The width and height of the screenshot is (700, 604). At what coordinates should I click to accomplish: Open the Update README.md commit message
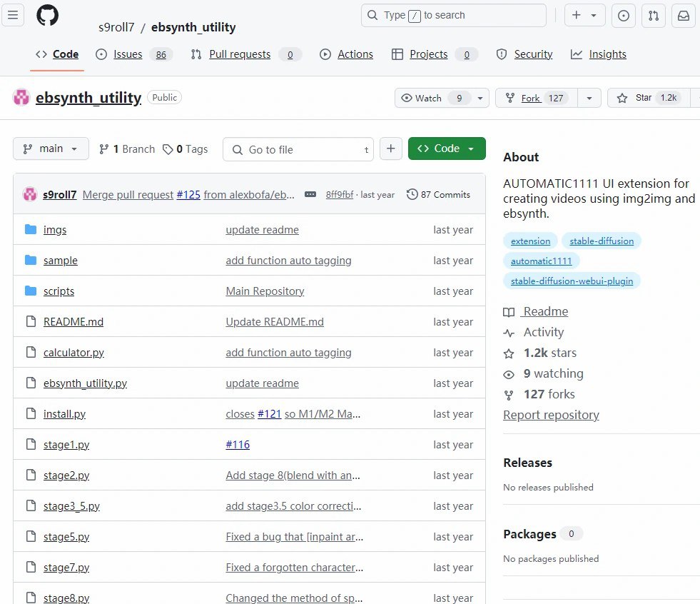coord(275,322)
